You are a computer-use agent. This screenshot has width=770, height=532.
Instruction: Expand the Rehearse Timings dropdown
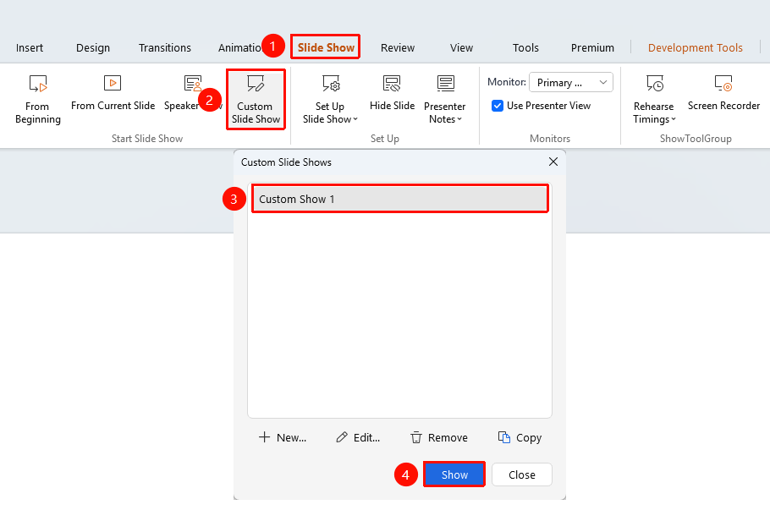pos(654,100)
